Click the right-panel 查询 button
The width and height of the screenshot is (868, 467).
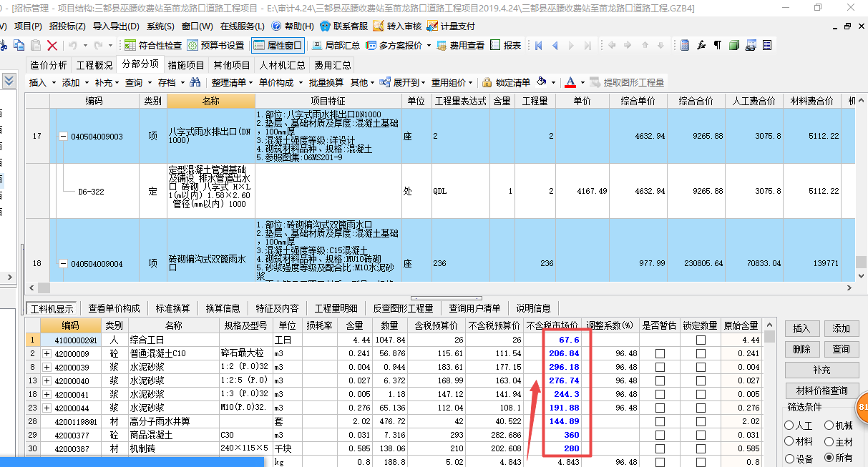(x=841, y=349)
